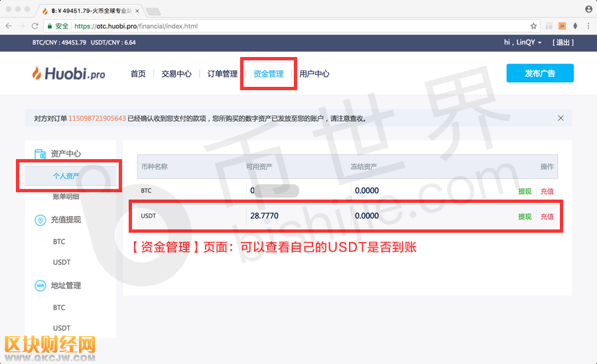Select BTC under 地址管理

click(59, 308)
